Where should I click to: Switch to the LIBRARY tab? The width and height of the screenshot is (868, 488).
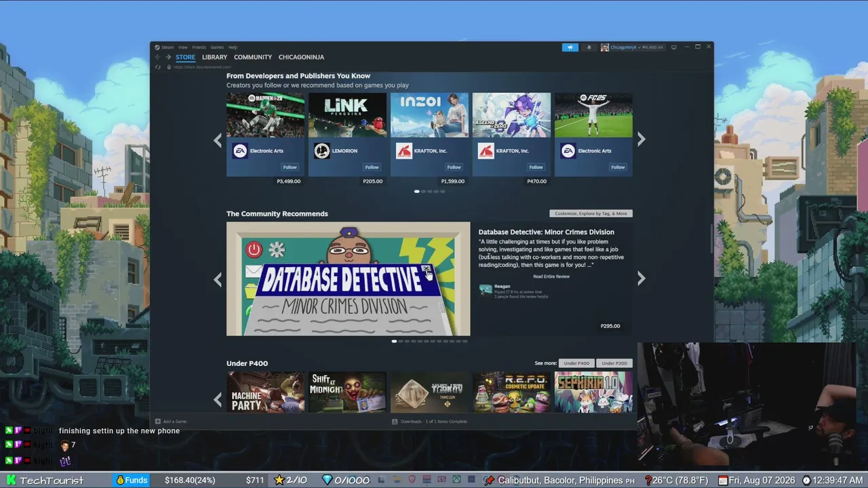(214, 58)
